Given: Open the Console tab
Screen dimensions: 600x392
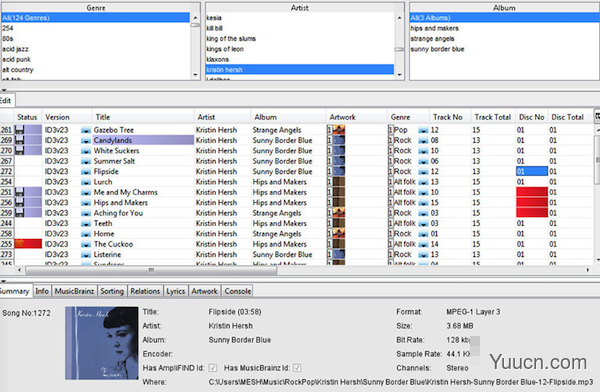Looking at the screenshot, I should click(x=238, y=291).
